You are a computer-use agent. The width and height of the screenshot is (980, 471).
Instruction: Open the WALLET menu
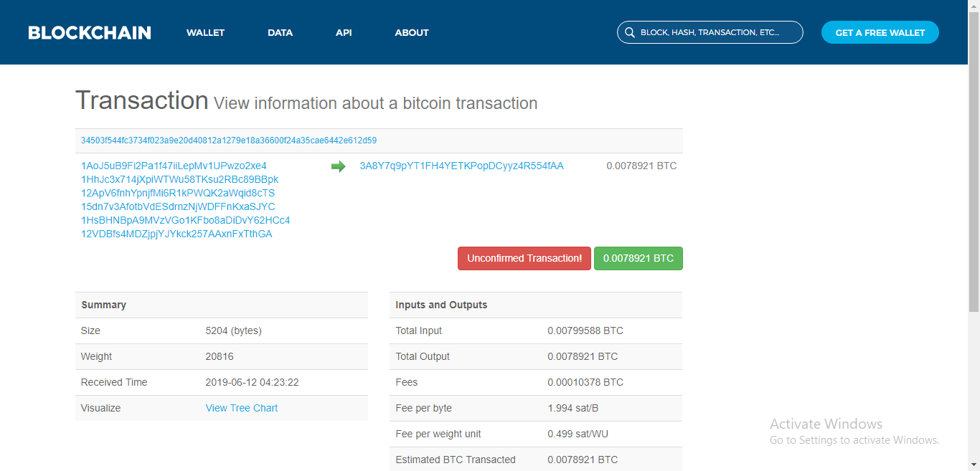205,32
